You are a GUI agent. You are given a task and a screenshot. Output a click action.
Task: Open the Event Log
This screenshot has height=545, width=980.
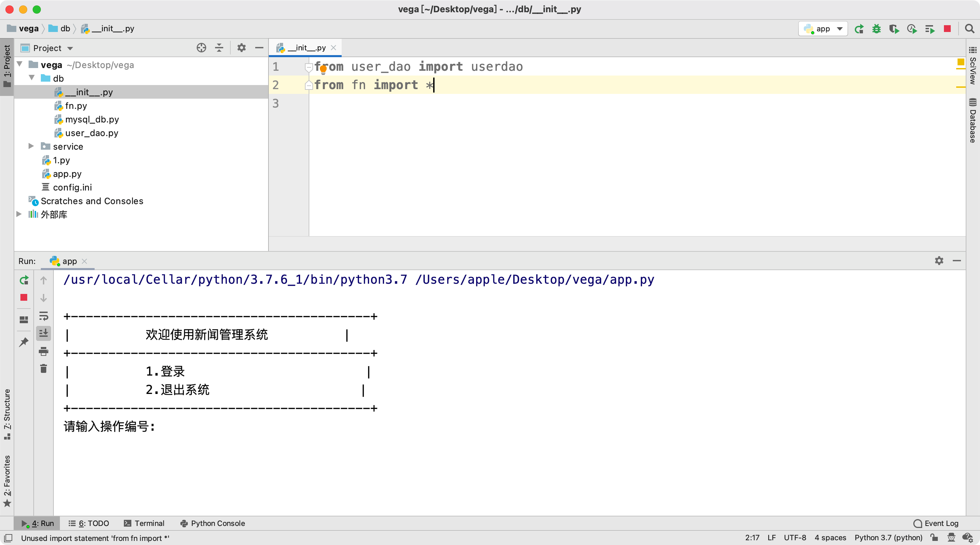click(935, 523)
